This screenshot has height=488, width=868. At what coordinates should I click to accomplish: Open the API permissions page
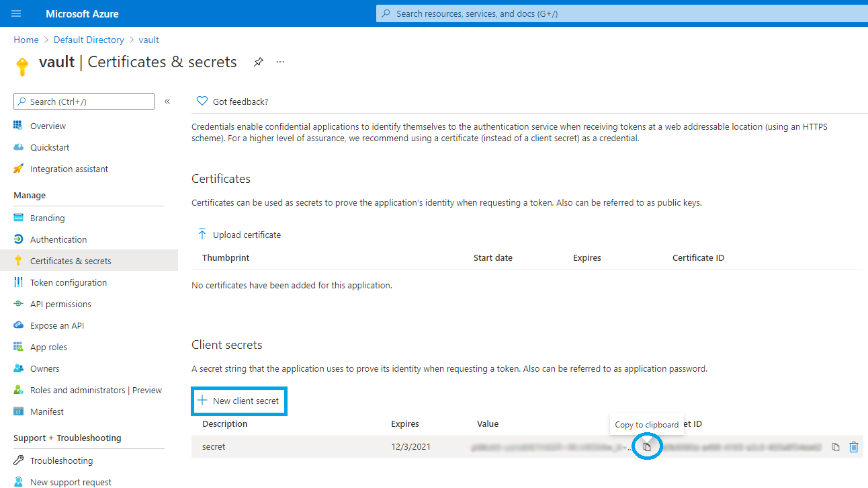[x=60, y=304]
